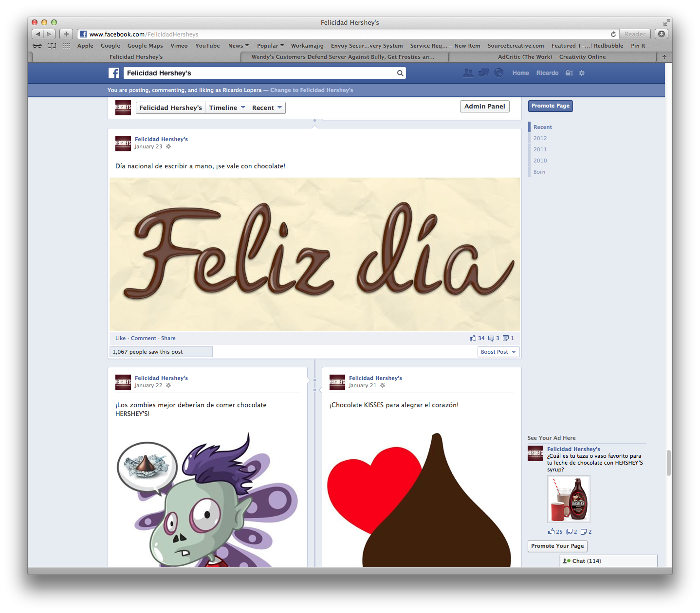
Task: Click fullscreen arrows icon in Safari title bar
Action: pyautogui.click(x=666, y=22)
